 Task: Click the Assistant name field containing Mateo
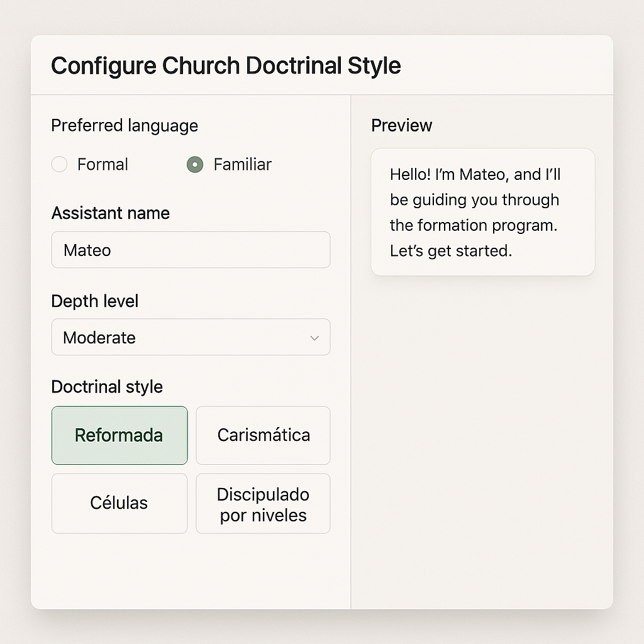[x=191, y=250]
